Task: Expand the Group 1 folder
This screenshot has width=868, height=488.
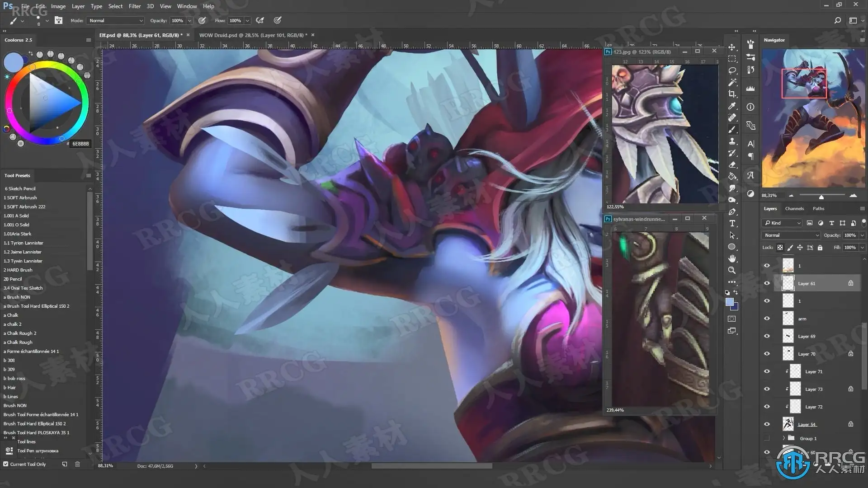Action: tap(784, 438)
